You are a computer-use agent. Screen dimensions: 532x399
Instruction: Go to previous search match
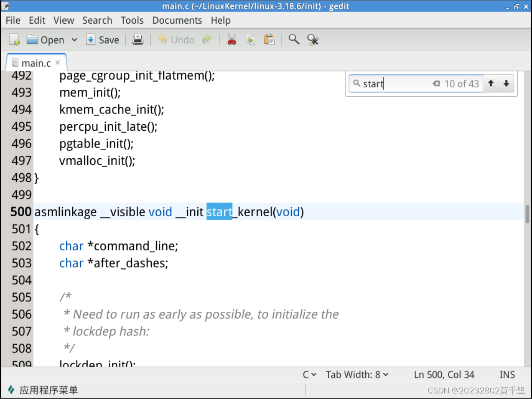click(491, 83)
